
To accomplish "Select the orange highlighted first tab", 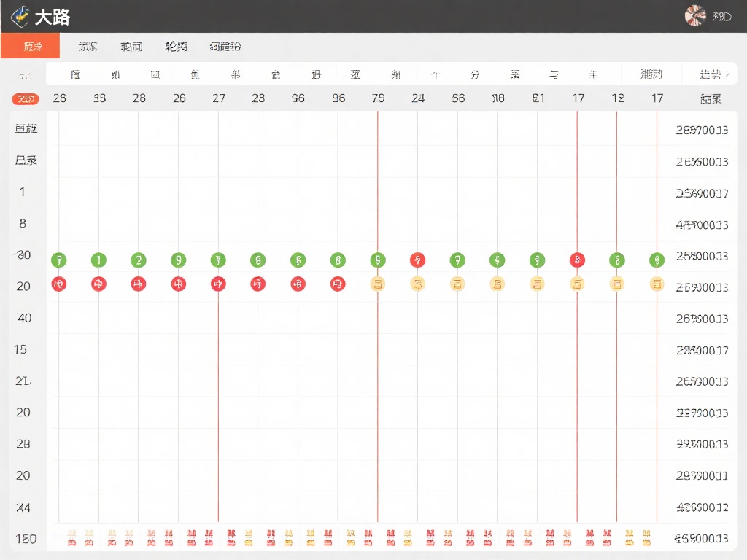I will [30, 46].
